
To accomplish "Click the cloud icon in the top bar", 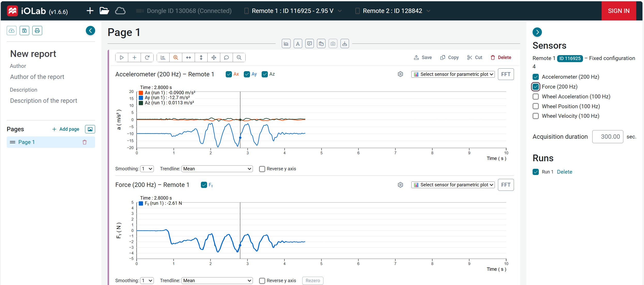I will point(120,11).
